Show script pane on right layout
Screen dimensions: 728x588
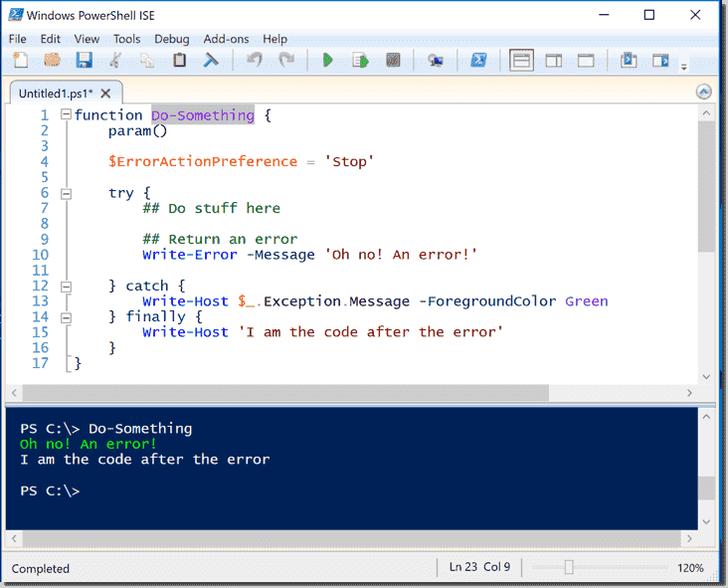[553, 61]
